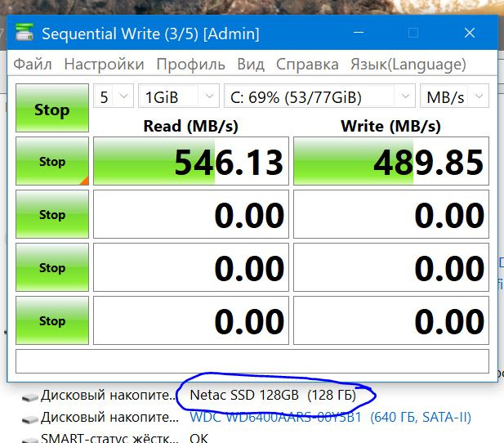Image resolution: width=504 pixels, height=443 pixels.
Task: Open the drive selector showing C: 69%
Action: [x=319, y=96]
